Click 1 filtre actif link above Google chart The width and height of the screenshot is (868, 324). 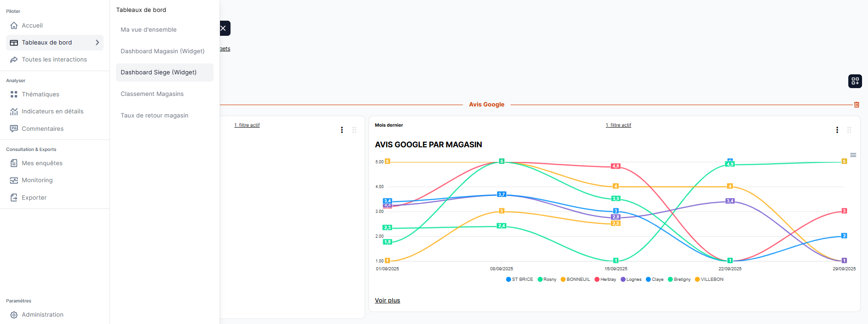click(x=618, y=125)
